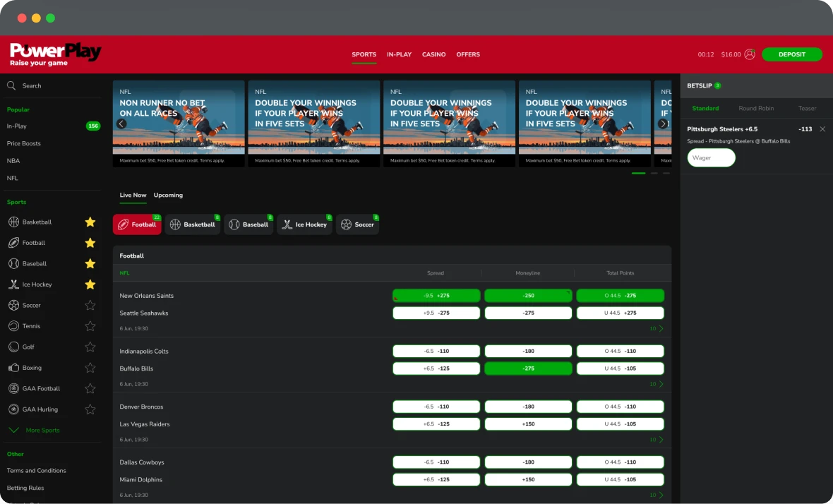This screenshot has width=833, height=504.
Task: Click the PowerPlay logo
Action: point(55,54)
